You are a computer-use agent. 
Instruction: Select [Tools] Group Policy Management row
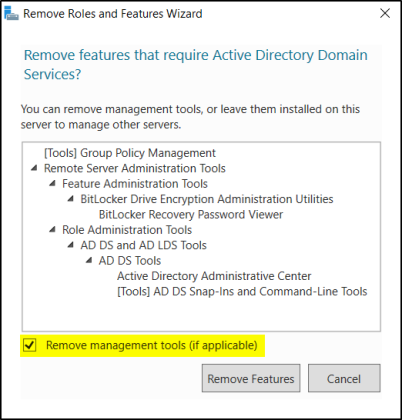click(x=130, y=153)
